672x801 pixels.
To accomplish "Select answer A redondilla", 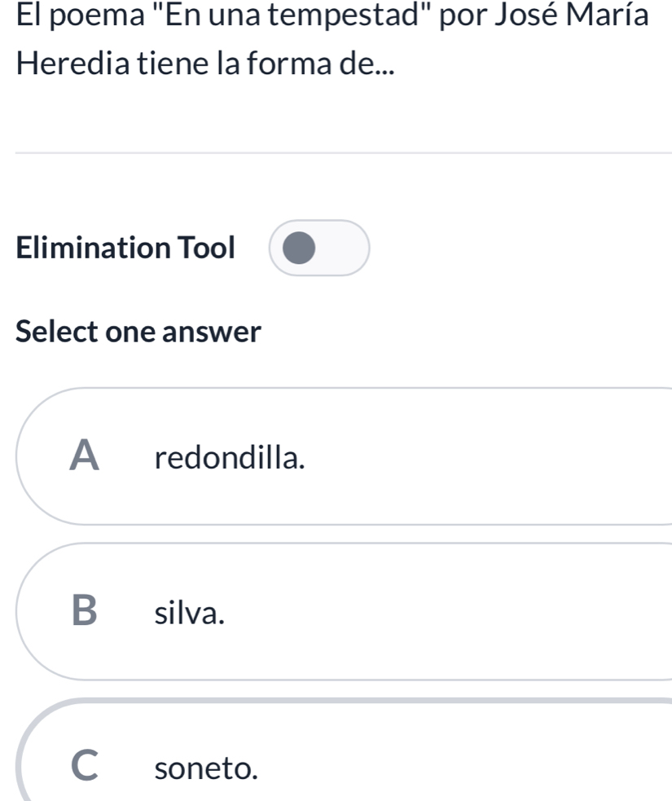I will click(345, 456).
